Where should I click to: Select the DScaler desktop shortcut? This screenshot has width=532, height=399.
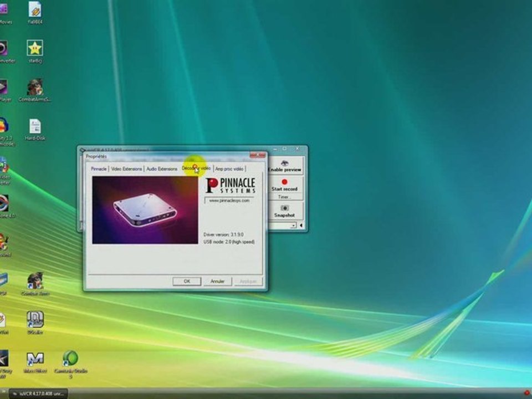point(35,323)
